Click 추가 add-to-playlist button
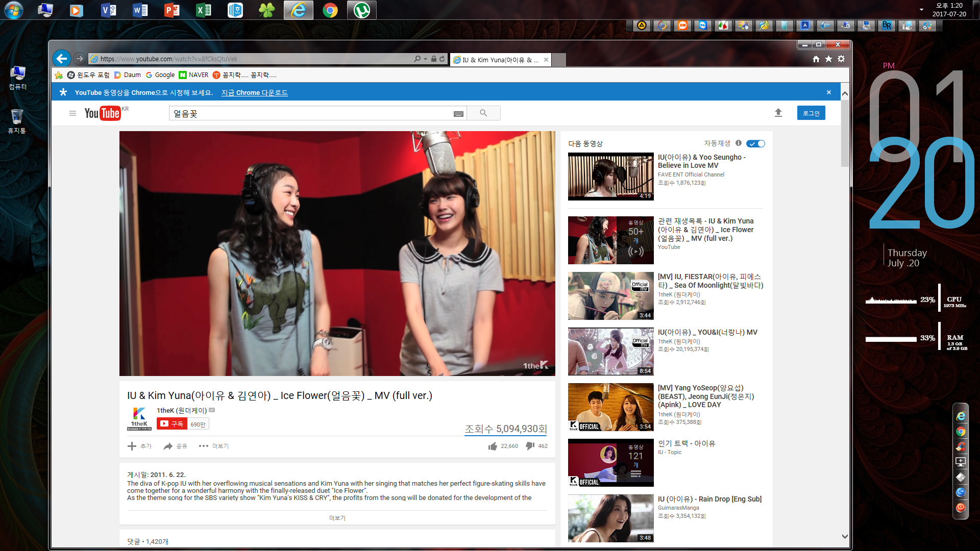This screenshot has width=980, height=551. click(x=139, y=446)
